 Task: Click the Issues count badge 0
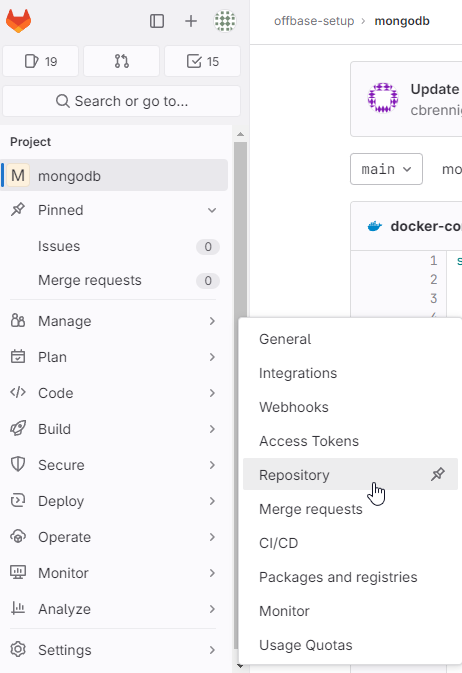pyautogui.click(x=208, y=247)
